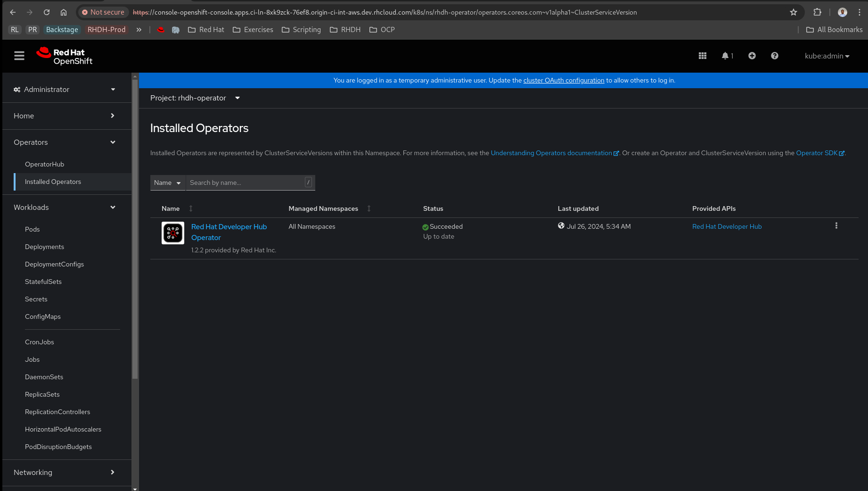
Task: Open DeploymentConfigs page
Action: click(54, 264)
